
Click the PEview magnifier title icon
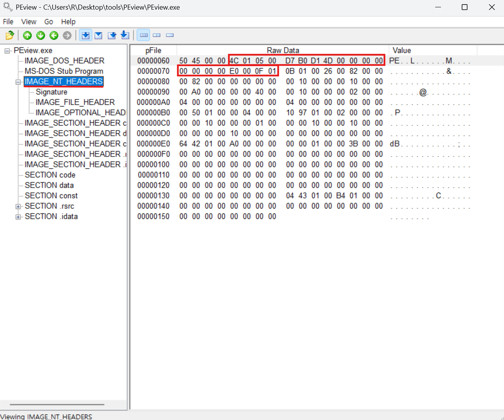click(8, 7)
